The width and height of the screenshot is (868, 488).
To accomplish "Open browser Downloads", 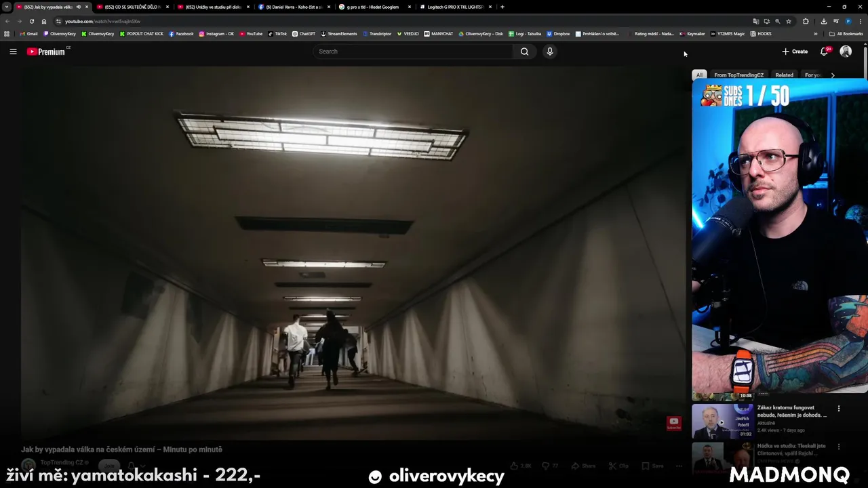I will point(823,21).
